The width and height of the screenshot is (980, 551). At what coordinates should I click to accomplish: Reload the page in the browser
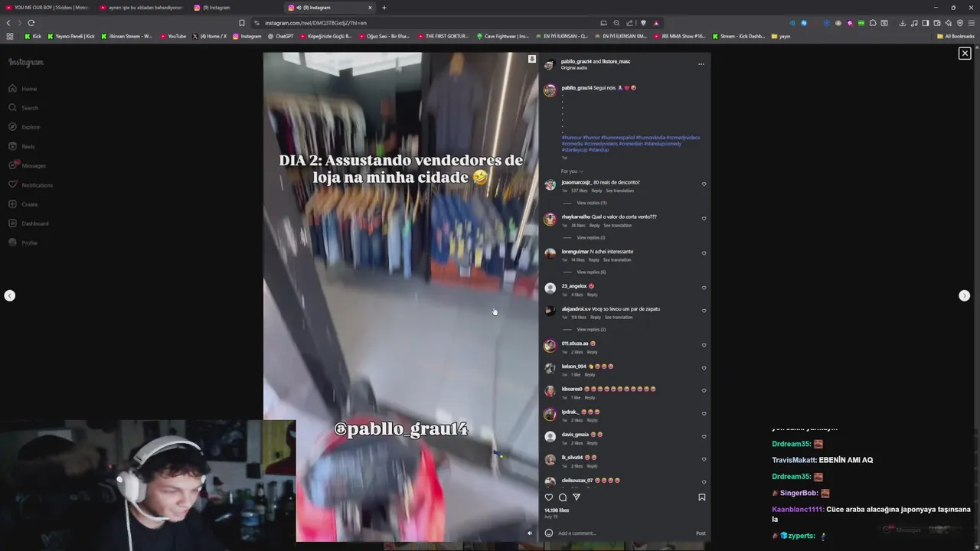click(x=31, y=23)
